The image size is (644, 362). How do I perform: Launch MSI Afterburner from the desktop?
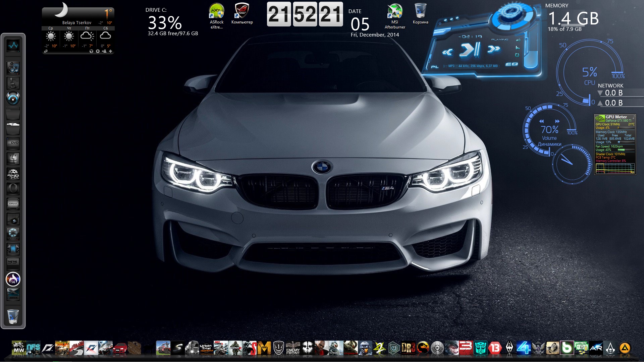tap(395, 16)
